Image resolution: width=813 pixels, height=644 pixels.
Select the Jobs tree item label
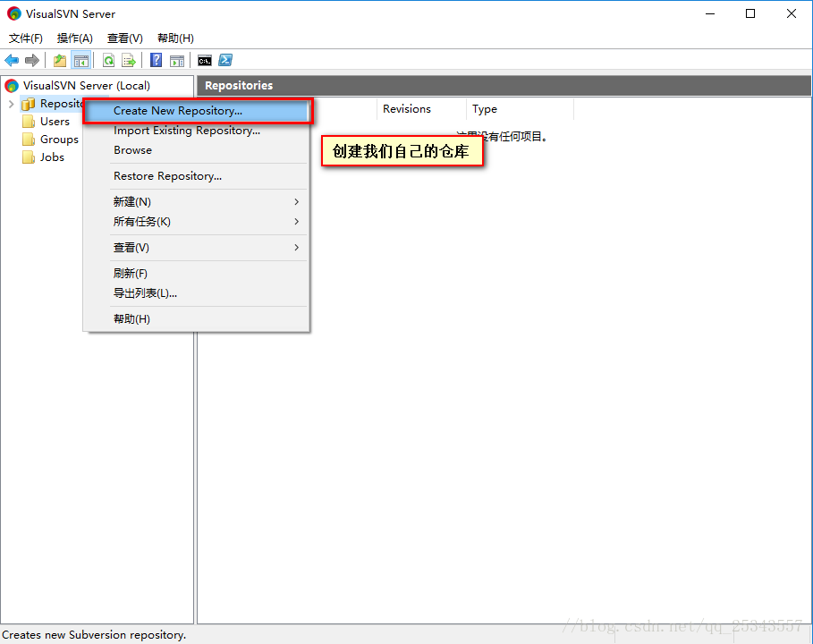[53, 157]
